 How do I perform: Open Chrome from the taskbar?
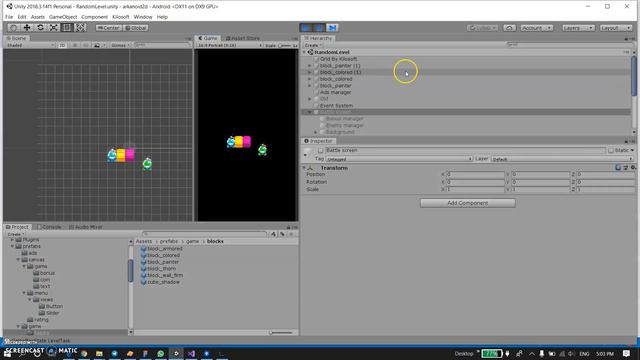tap(84, 353)
